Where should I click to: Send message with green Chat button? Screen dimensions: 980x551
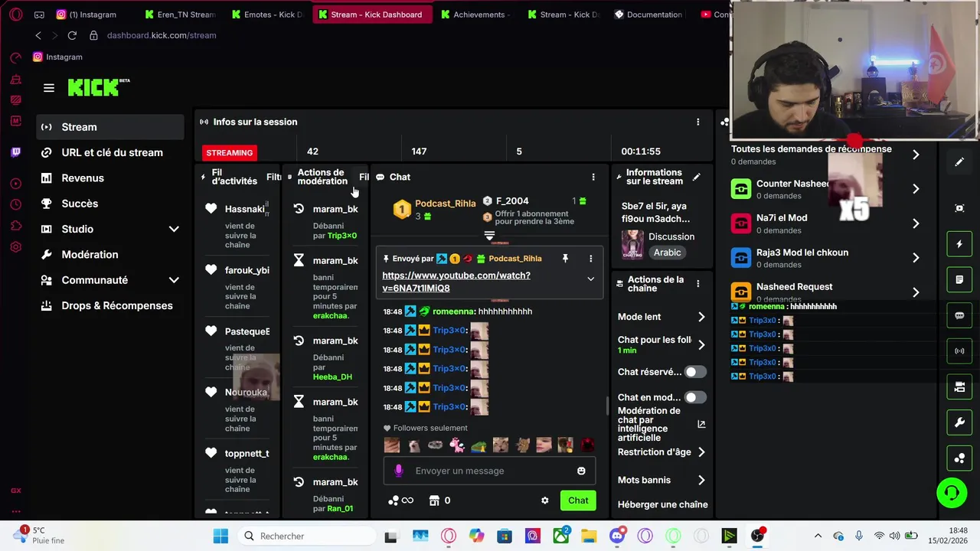[x=578, y=500]
